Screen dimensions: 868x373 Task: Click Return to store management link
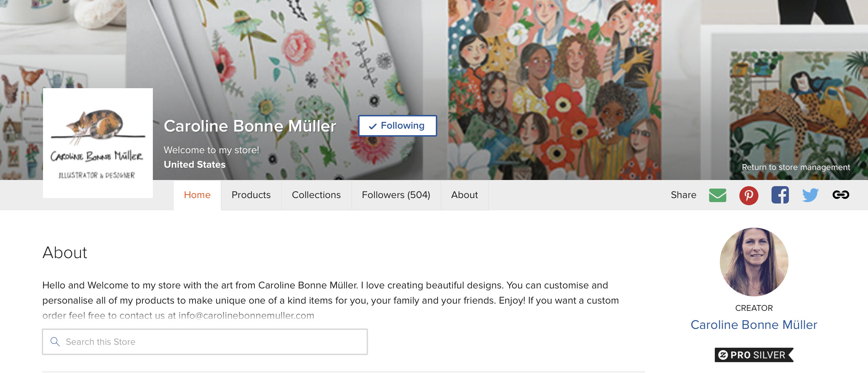[x=796, y=167]
